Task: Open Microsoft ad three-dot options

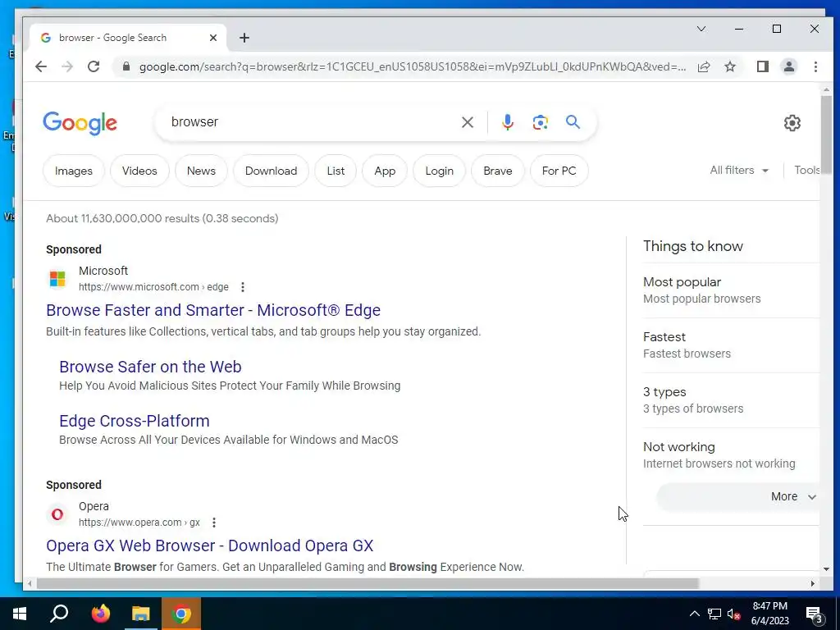Action: pos(243,287)
